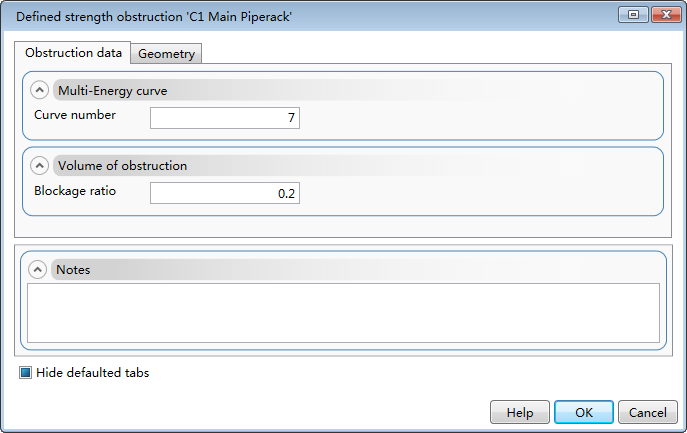This screenshot has width=687, height=433.
Task: Focus the Blockage ratio input field
Action: point(225,193)
